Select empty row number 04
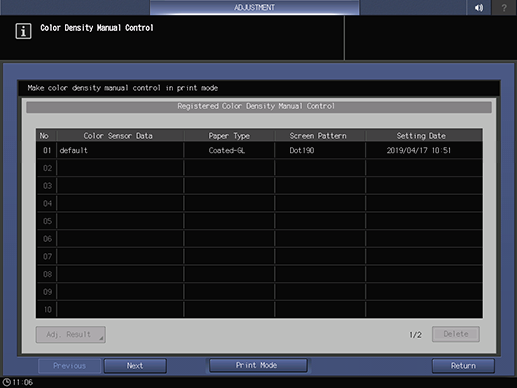Image resolution: width=517 pixels, height=388 pixels. point(259,203)
